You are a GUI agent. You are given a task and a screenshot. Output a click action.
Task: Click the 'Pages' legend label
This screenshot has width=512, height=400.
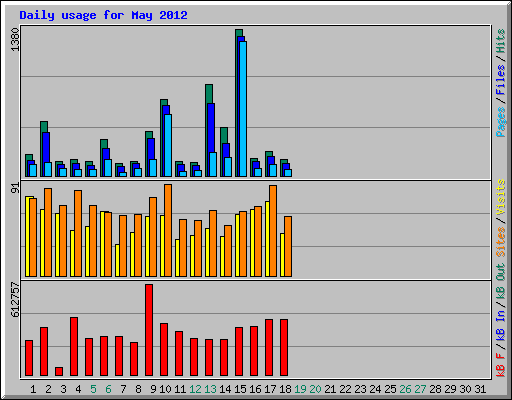pyautogui.click(x=500, y=122)
